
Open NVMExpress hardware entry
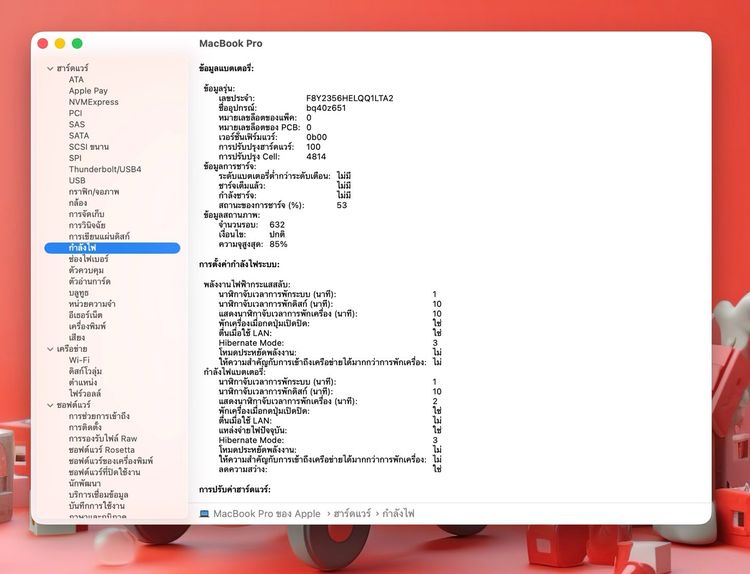93,102
